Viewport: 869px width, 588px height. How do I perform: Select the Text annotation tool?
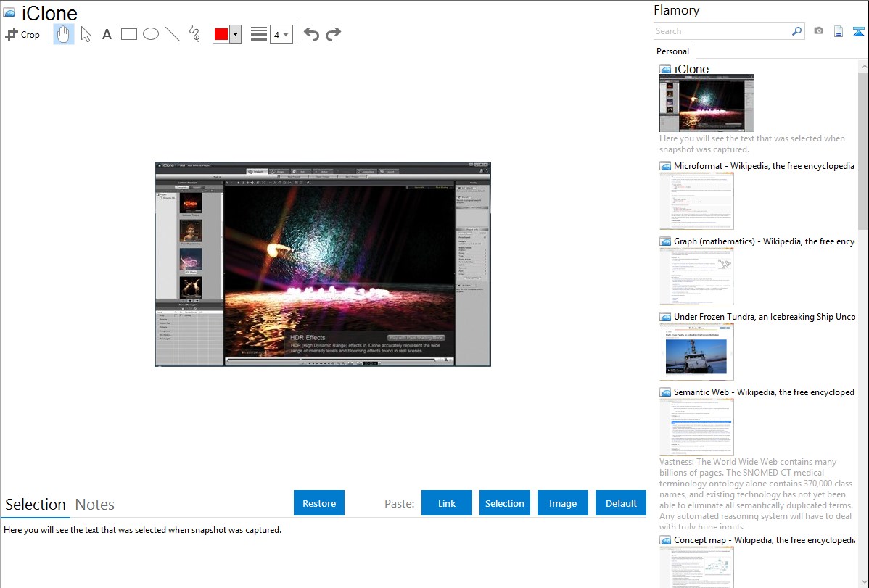(x=107, y=34)
